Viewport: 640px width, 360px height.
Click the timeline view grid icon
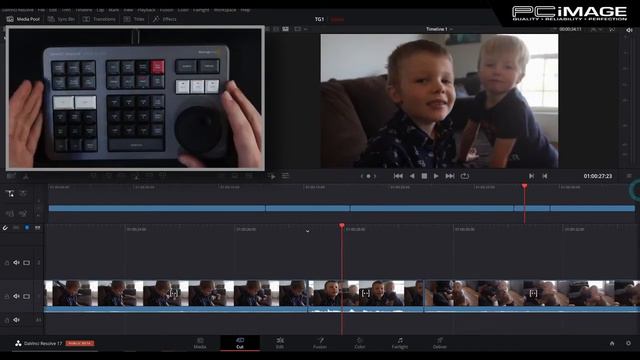[38, 227]
